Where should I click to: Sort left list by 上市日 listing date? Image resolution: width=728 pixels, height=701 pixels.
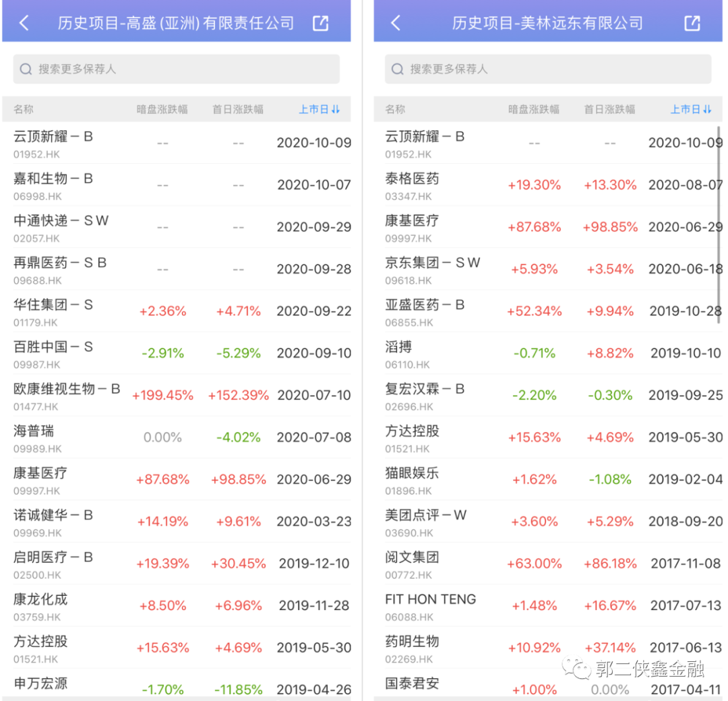[320, 109]
